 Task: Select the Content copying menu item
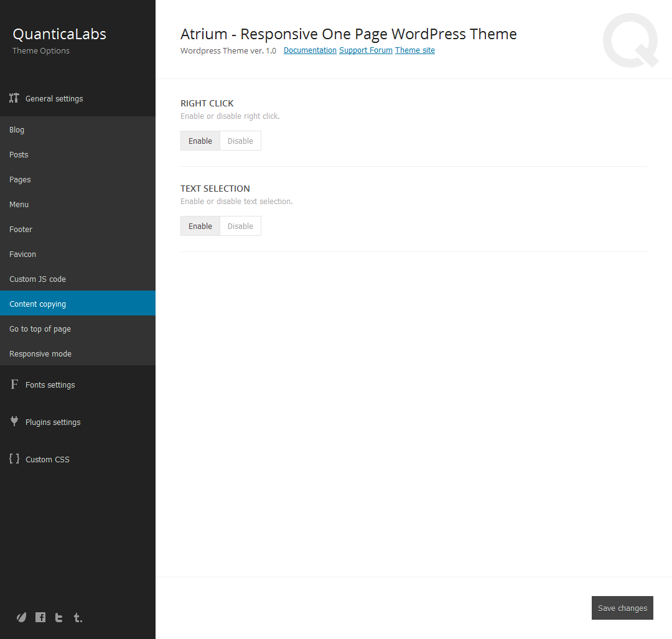pyautogui.click(x=78, y=304)
